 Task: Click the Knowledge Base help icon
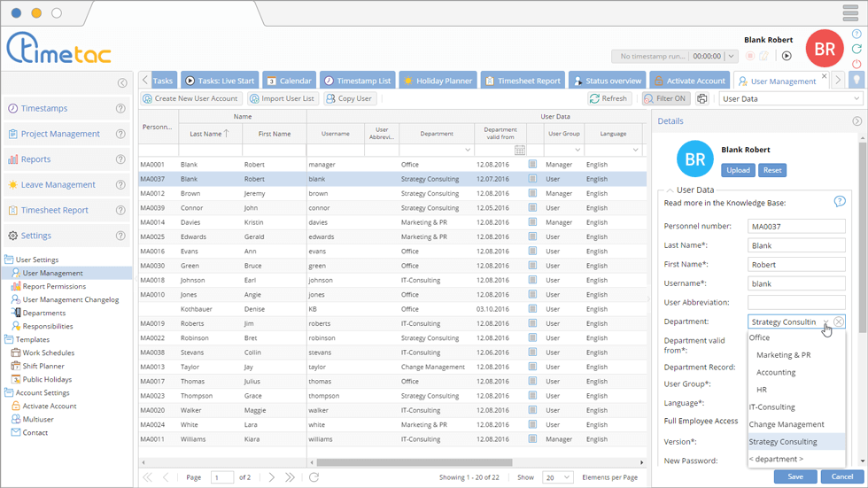coord(840,202)
